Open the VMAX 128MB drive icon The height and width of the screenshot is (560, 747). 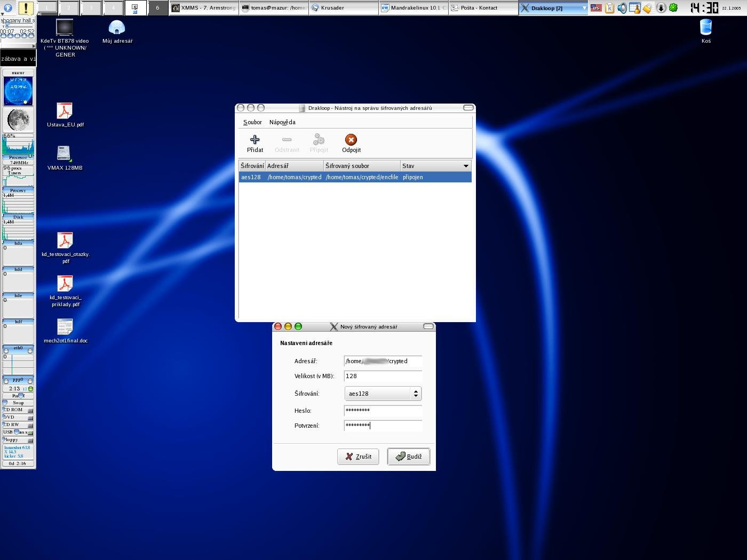pos(64,154)
